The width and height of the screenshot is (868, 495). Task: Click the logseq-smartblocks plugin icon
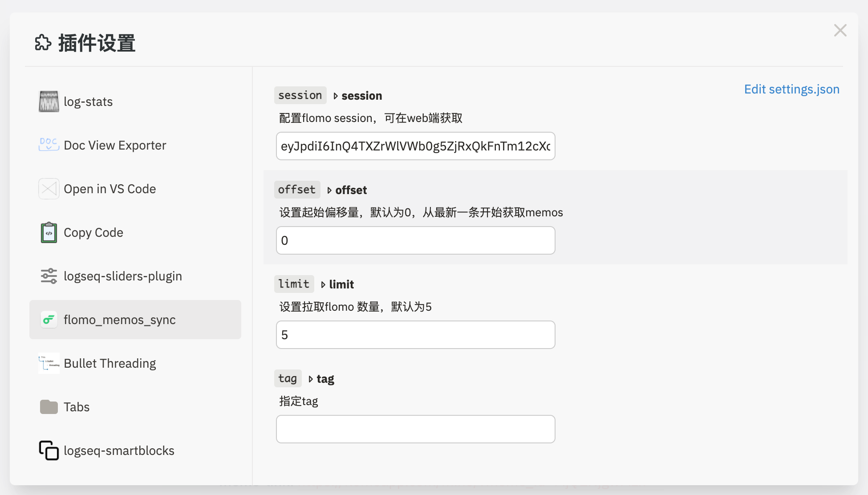point(48,450)
